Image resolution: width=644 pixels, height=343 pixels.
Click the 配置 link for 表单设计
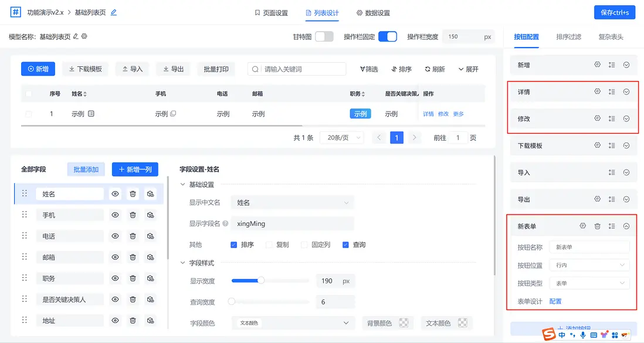point(555,301)
